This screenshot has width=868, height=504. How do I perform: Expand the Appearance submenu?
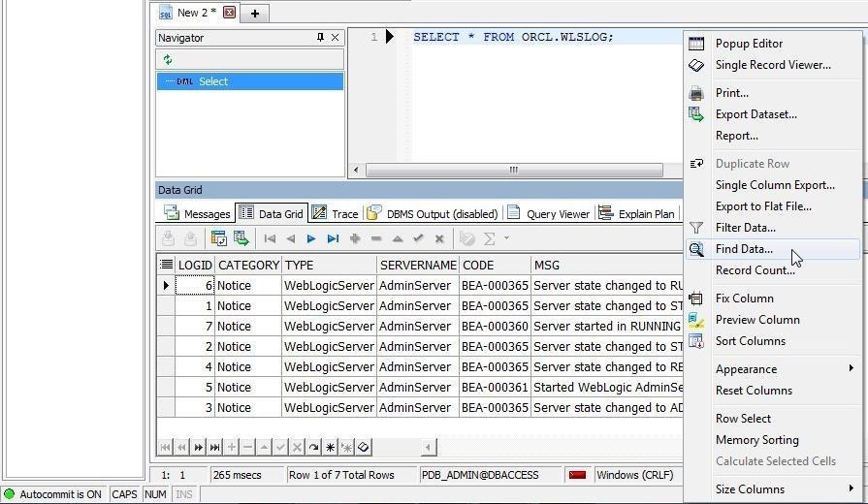coord(773,369)
